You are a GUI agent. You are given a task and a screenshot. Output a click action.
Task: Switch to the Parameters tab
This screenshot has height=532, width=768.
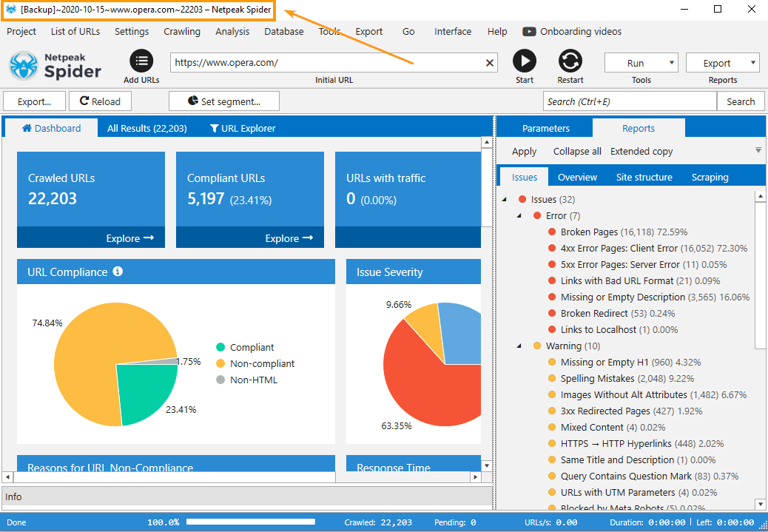545,128
